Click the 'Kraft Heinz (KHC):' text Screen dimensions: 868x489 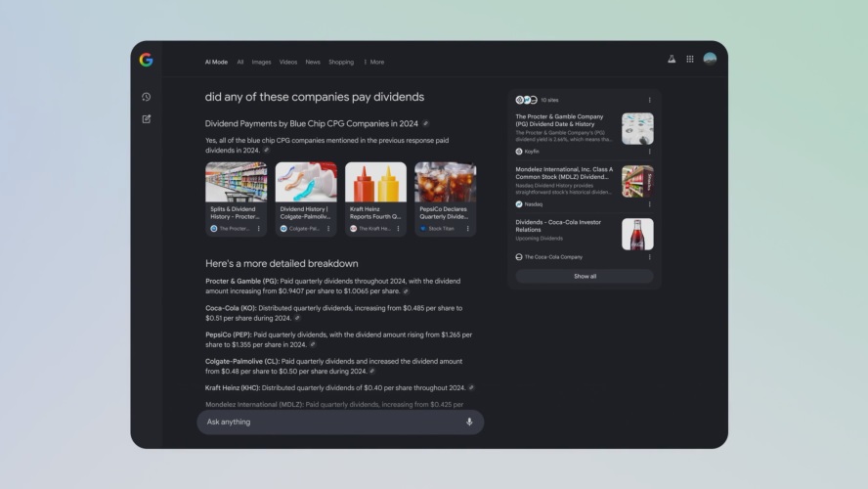point(233,387)
